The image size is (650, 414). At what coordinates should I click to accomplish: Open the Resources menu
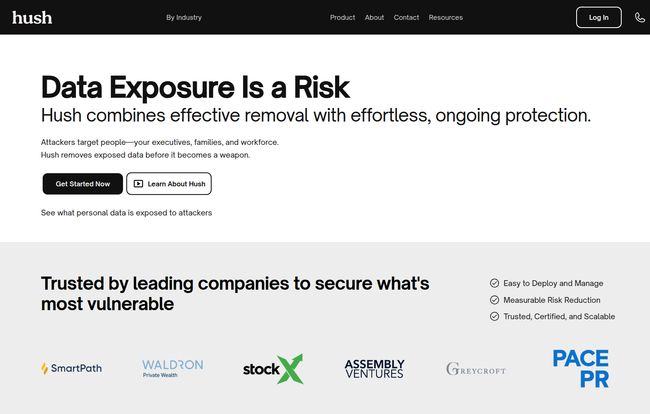pos(446,17)
